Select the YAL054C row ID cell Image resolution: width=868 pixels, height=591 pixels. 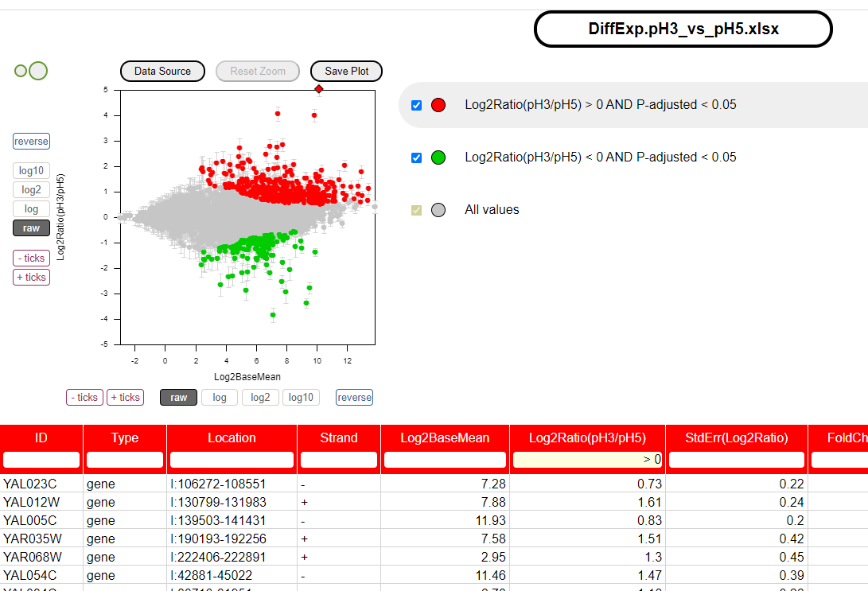click(41, 575)
